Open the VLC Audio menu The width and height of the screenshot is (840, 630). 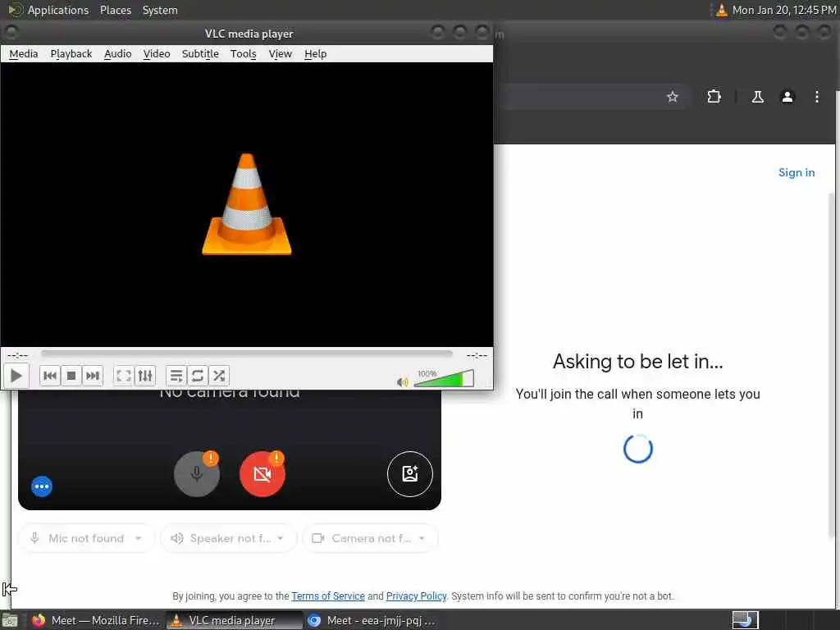pyautogui.click(x=118, y=53)
